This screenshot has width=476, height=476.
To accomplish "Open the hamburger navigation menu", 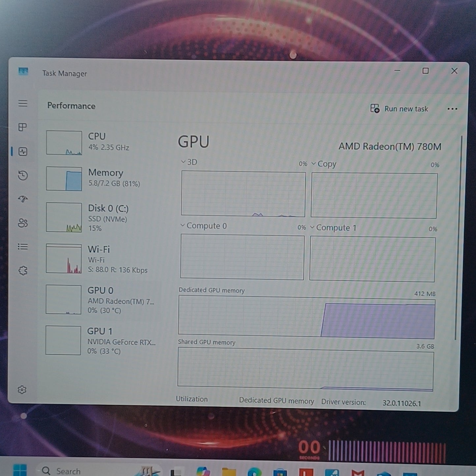I will click(23, 103).
